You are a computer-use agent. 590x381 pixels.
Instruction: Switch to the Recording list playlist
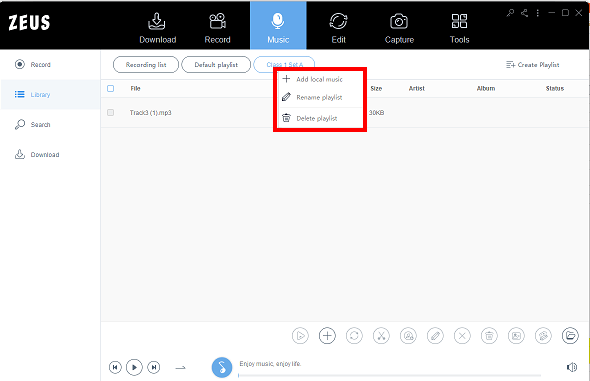(x=146, y=65)
